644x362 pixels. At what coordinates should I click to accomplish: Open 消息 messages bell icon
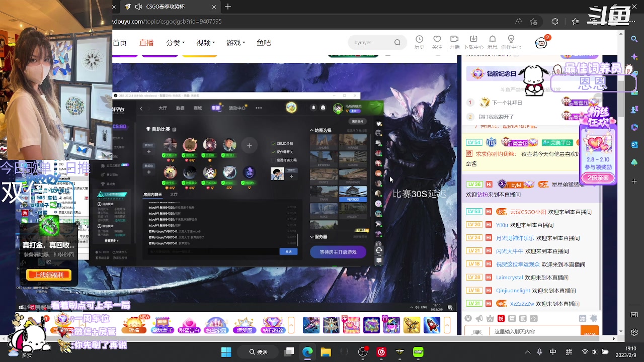click(x=492, y=42)
